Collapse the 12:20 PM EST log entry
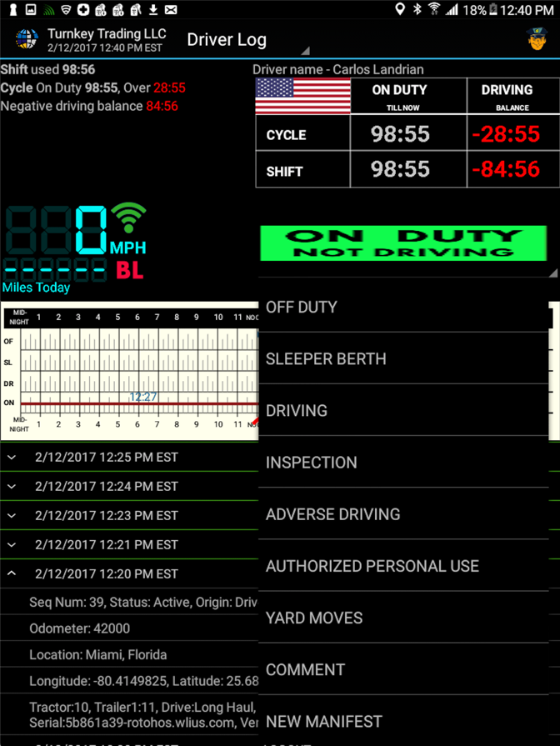This screenshot has height=746, width=560. (x=12, y=573)
